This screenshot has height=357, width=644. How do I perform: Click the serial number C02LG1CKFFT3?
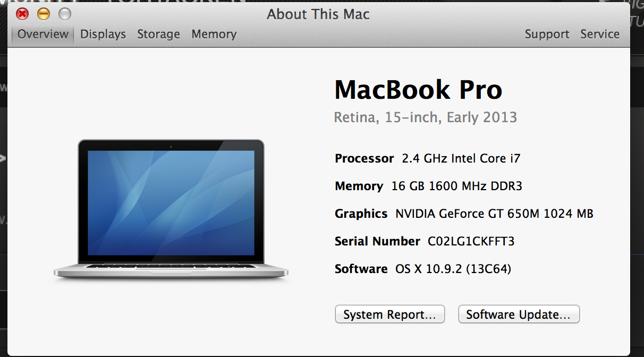(471, 242)
